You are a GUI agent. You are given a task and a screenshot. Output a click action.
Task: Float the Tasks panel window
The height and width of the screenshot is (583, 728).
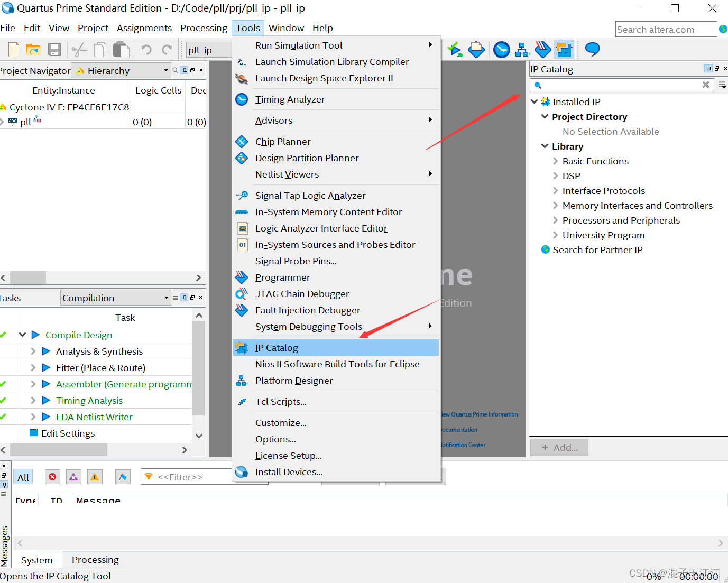[x=192, y=298]
